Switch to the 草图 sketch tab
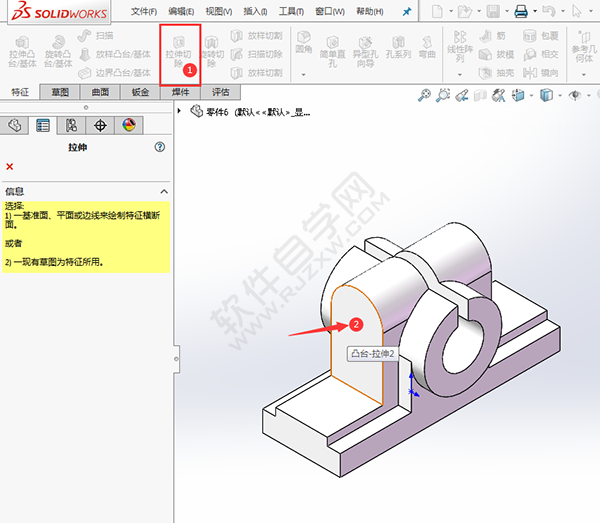This screenshot has height=523, width=600. tap(60, 92)
